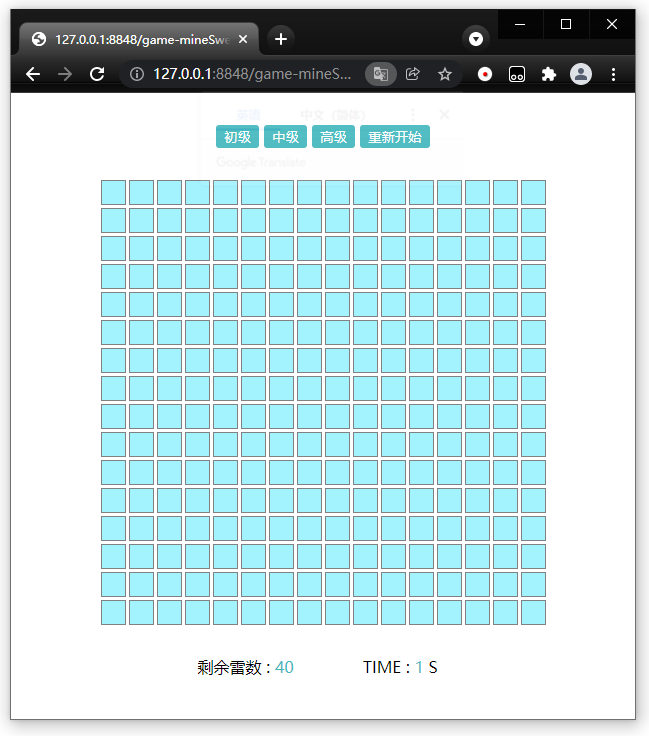This screenshot has height=736, width=649.
Task: Open the Extensions puzzle icon
Action: (548, 74)
